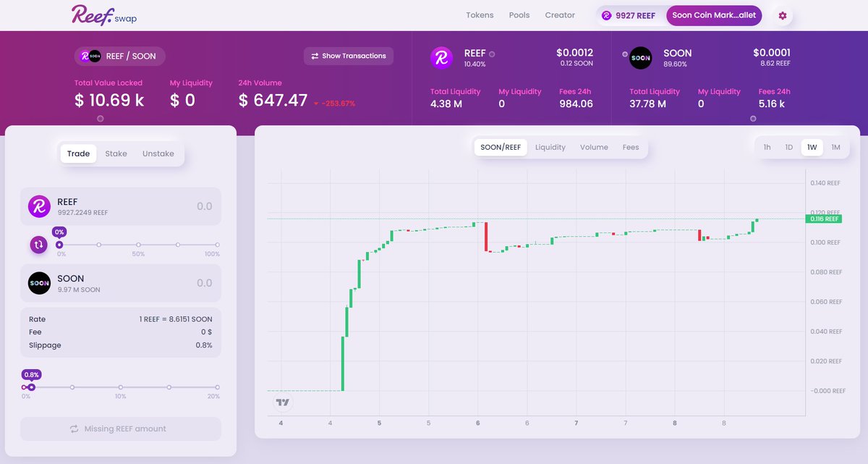
Task: Set chart timeframe to 1M
Action: [835, 147]
